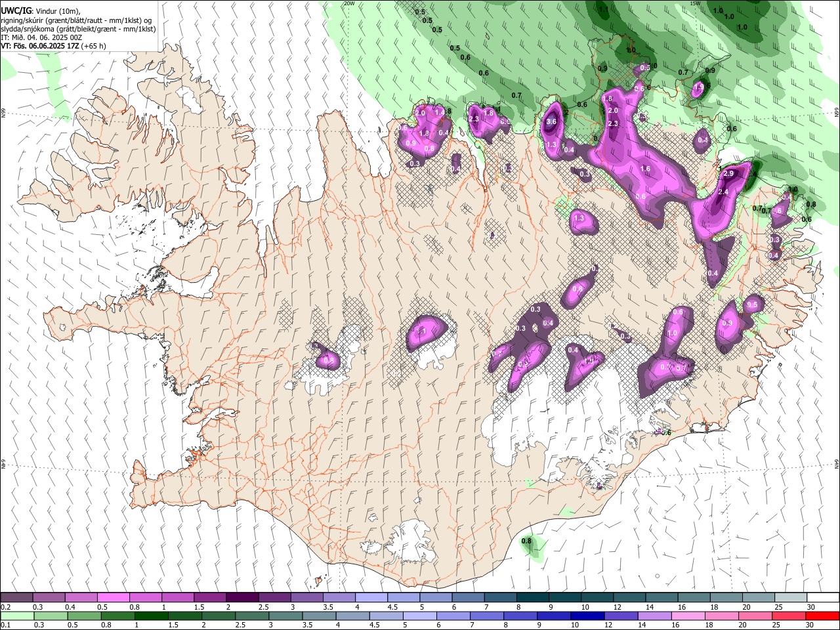Select top legend swatch between 4 and 4.5
This screenshot has height=630, width=840.
(371, 597)
